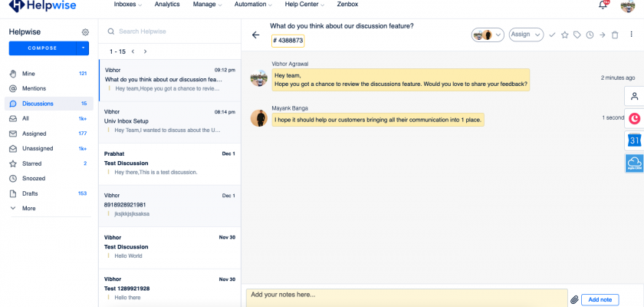Click the conversation ID # 4388873
This screenshot has height=307, width=644.
[288, 41]
